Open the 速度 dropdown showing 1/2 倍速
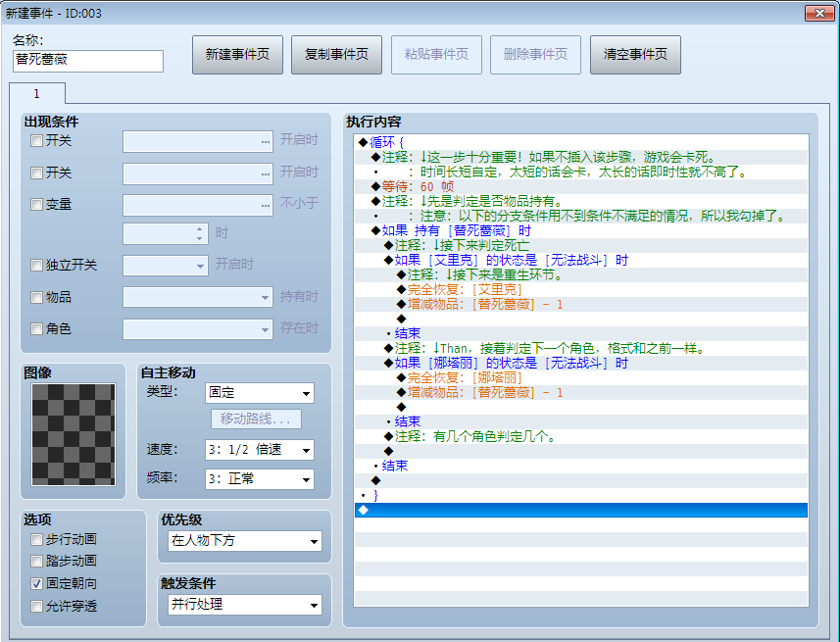Screen dimensions: 840x642 260,450
